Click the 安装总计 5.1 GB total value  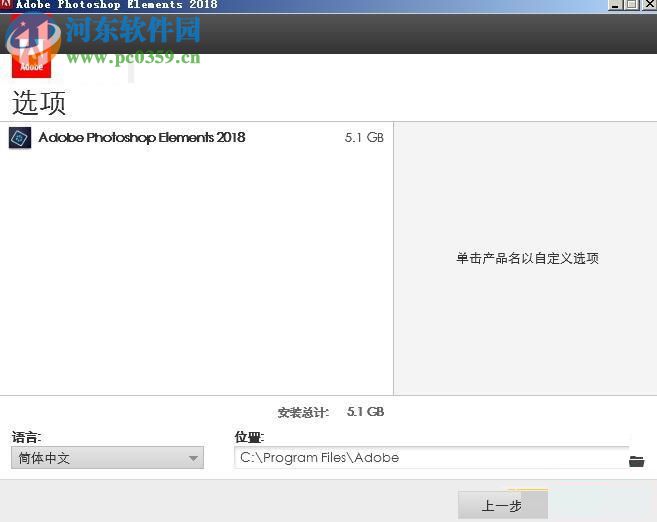pyautogui.click(x=365, y=412)
